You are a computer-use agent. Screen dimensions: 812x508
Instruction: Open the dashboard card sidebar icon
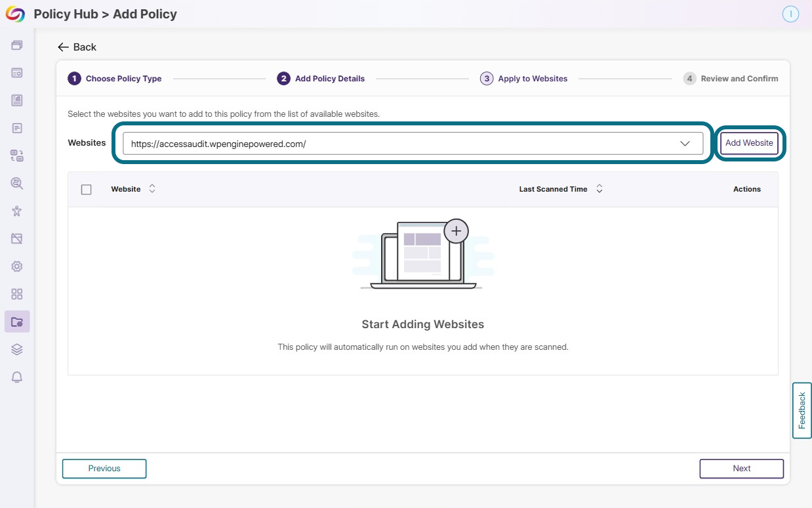(x=17, y=73)
